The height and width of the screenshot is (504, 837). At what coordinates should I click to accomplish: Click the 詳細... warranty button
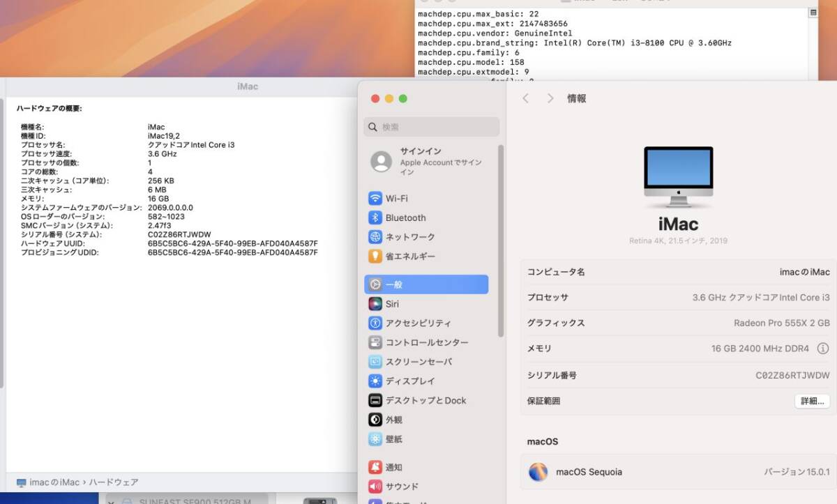pos(811,400)
